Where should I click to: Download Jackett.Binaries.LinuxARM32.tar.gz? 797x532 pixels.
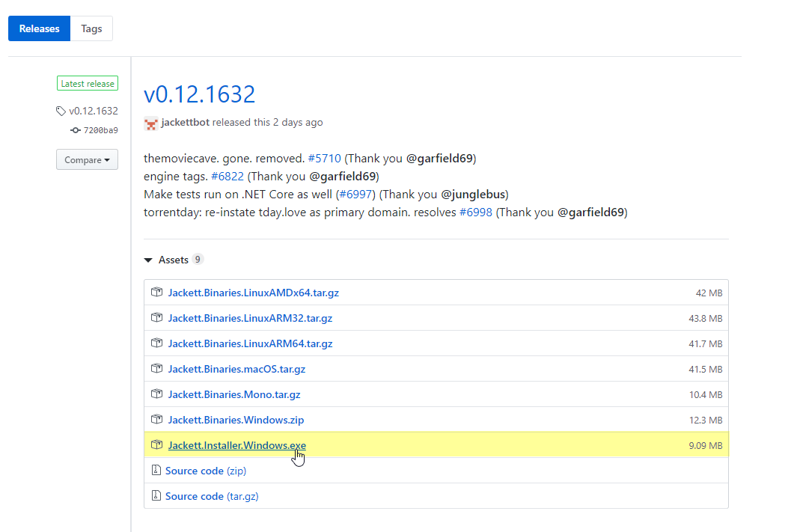250,318
